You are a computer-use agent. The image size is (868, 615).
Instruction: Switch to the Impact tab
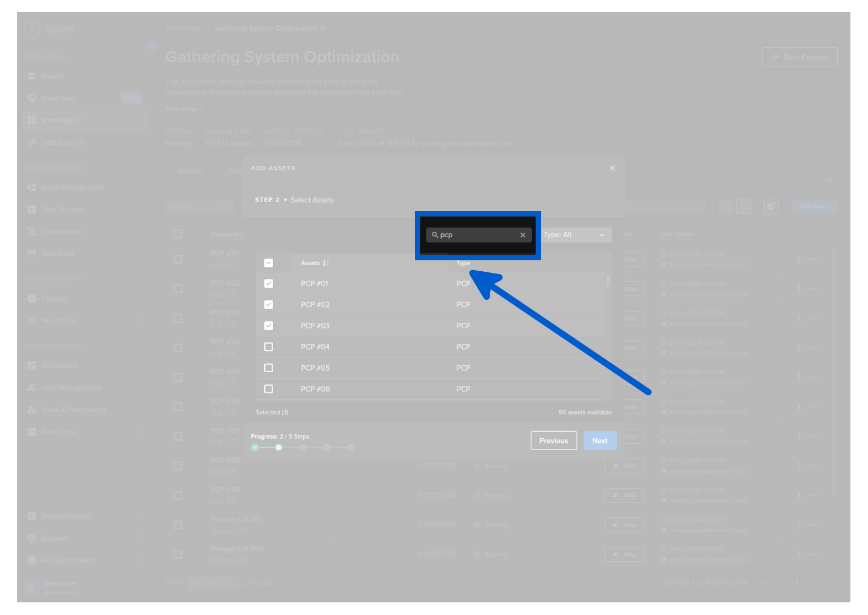(190, 171)
